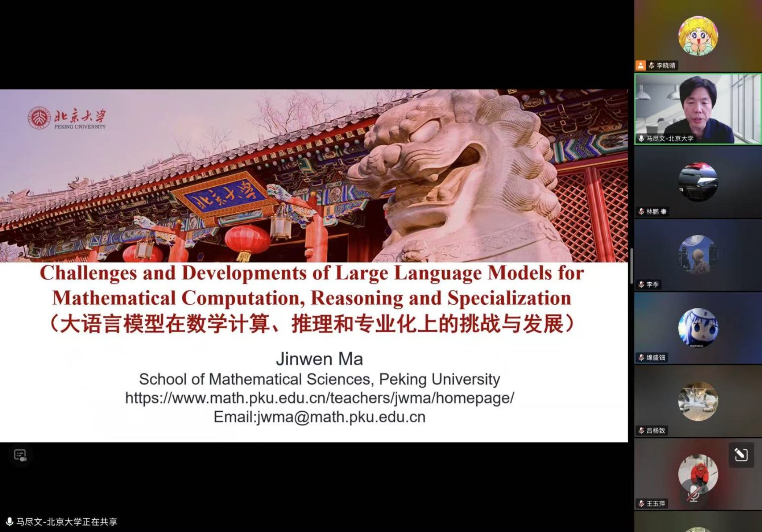Image resolution: width=762 pixels, height=532 pixels.
Task: Select 李季's avatar
Action: click(x=698, y=255)
